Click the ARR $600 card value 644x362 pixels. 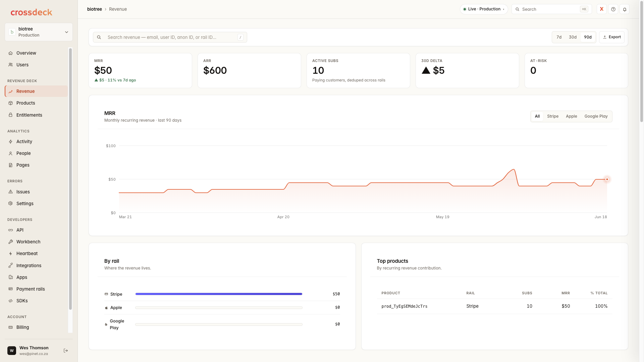click(x=215, y=70)
